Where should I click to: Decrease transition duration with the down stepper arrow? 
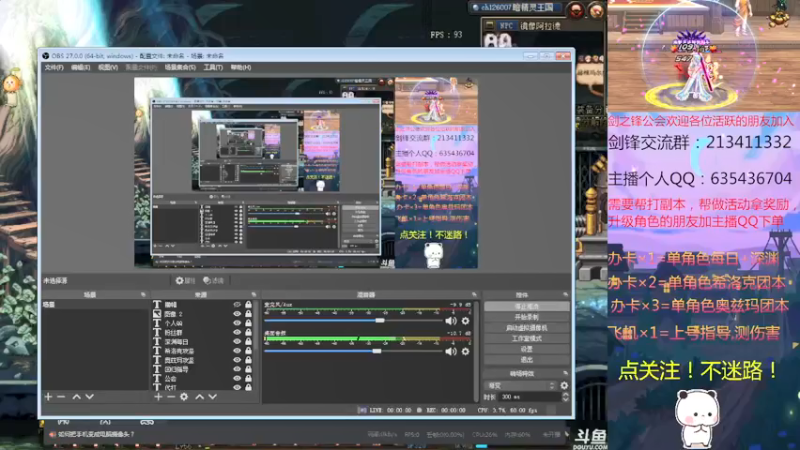[x=565, y=399]
